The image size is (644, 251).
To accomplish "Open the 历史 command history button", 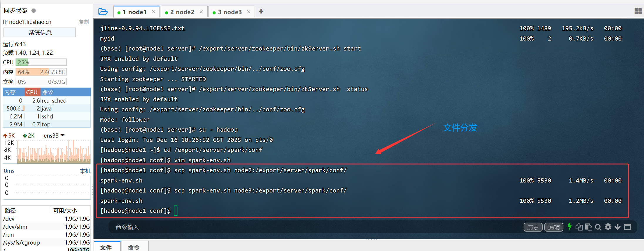I will pyautogui.click(x=533, y=227).
